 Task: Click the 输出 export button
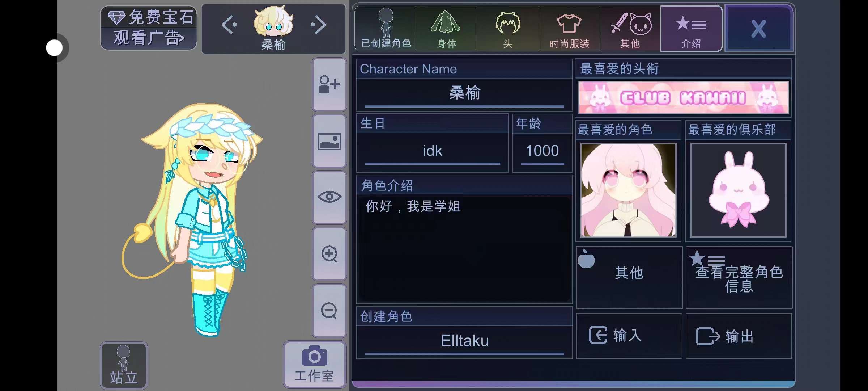click(x=739, y=336)
